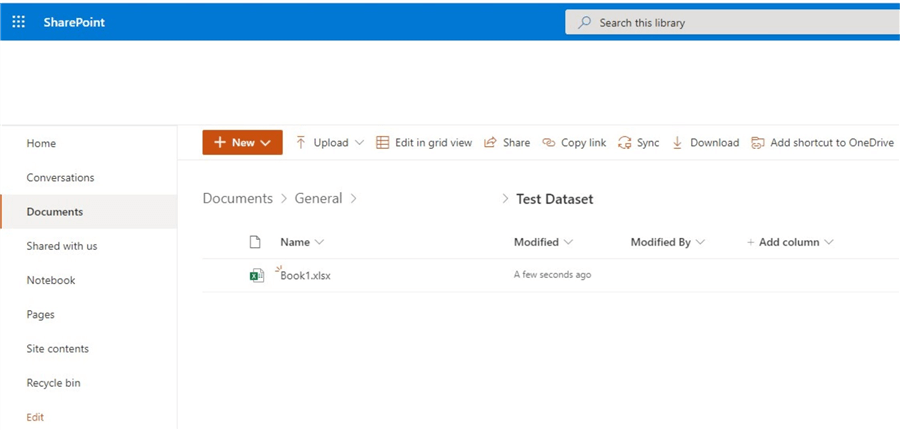Click the Share label in toolbar
This screenshot has height=430, width=900.
point(517,143)
